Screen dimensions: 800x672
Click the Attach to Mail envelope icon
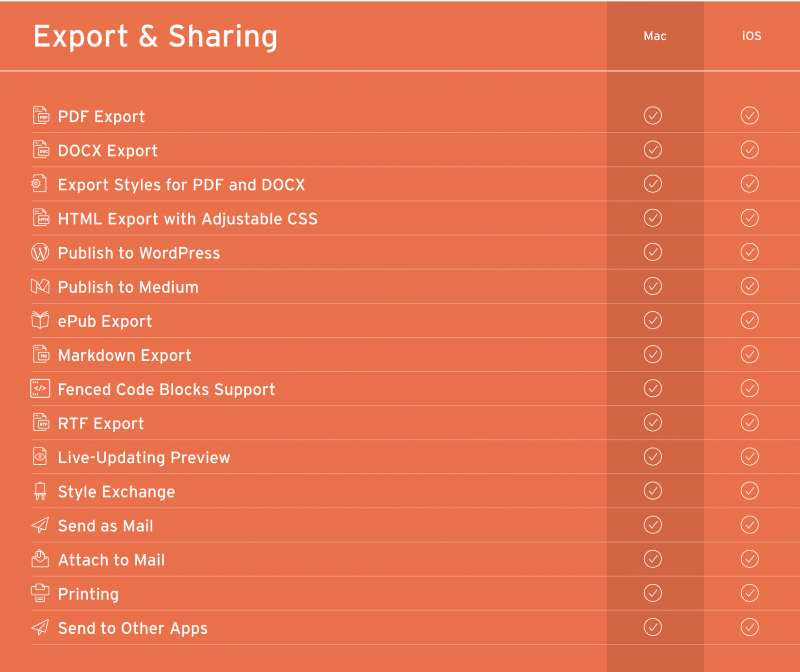pyautogui.click(x=40, y=559)
